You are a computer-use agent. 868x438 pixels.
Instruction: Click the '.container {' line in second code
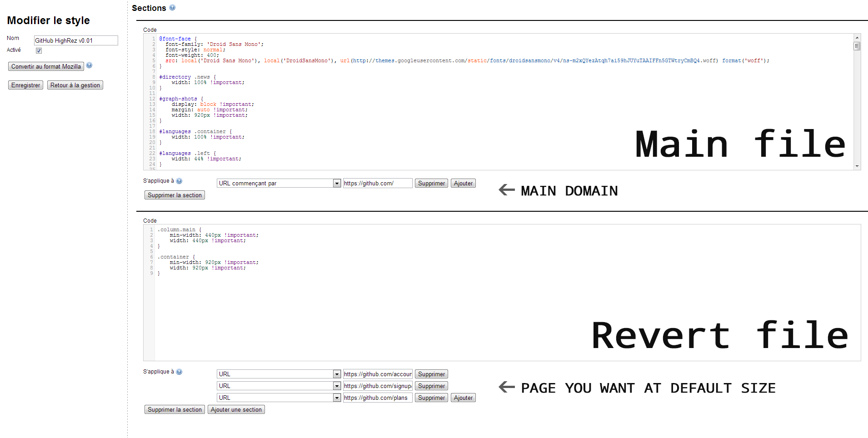click(x=176, y=257)
